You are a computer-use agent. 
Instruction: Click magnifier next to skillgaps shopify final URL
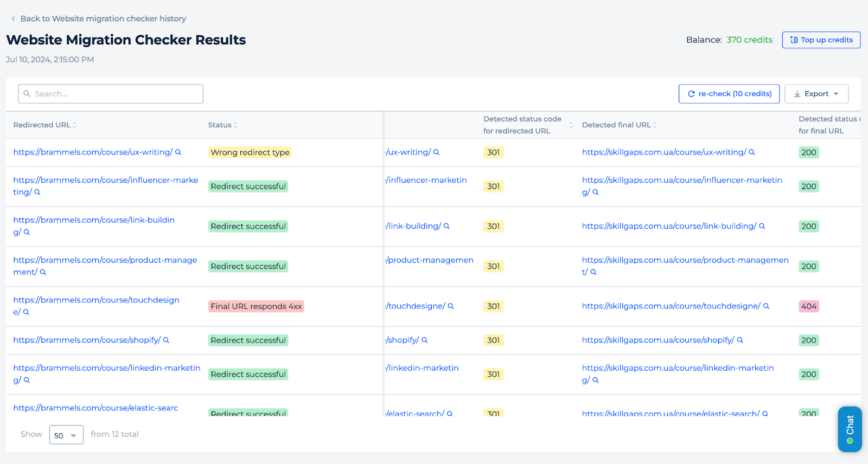click(x=740, y=340)
